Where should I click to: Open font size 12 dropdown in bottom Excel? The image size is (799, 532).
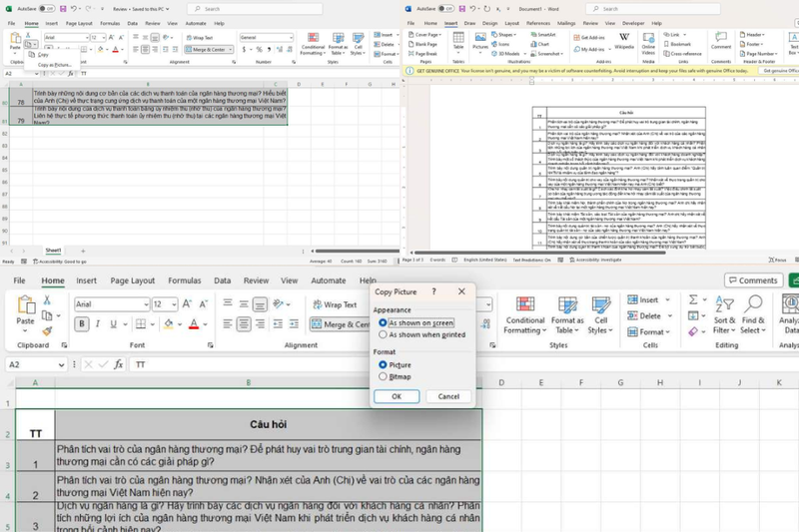[174, 304]
